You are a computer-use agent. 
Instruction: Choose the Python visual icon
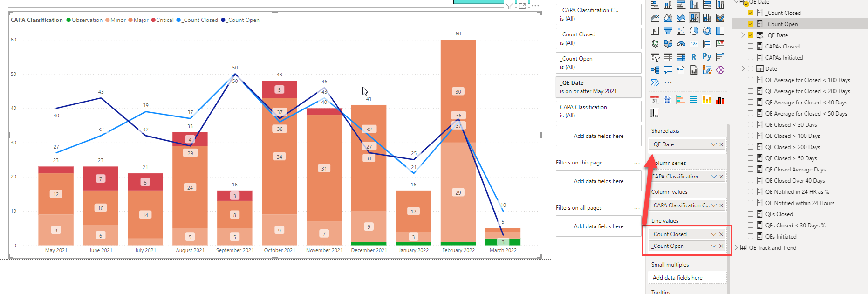[707, 57]
